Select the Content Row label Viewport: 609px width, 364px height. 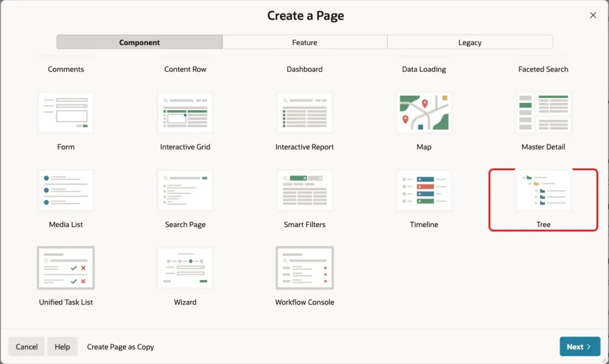click(x=186, y=69)
